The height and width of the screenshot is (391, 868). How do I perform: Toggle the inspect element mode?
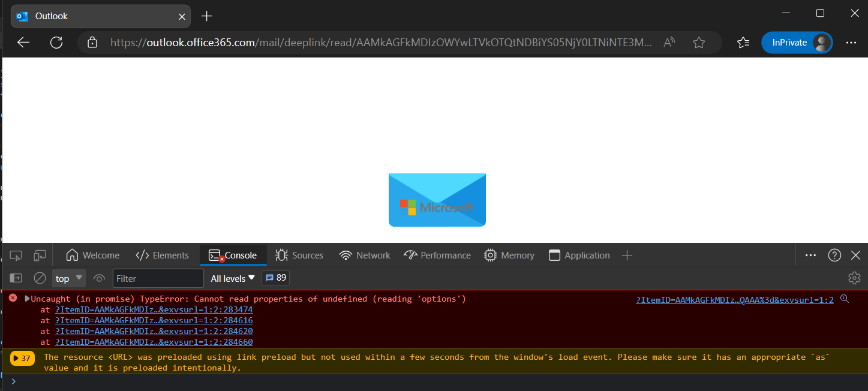(16, 255)
